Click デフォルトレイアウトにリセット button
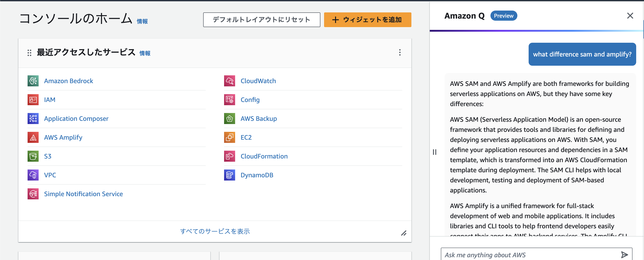The height and width of the screenshot is (260, 644). [x=262, y=20]
